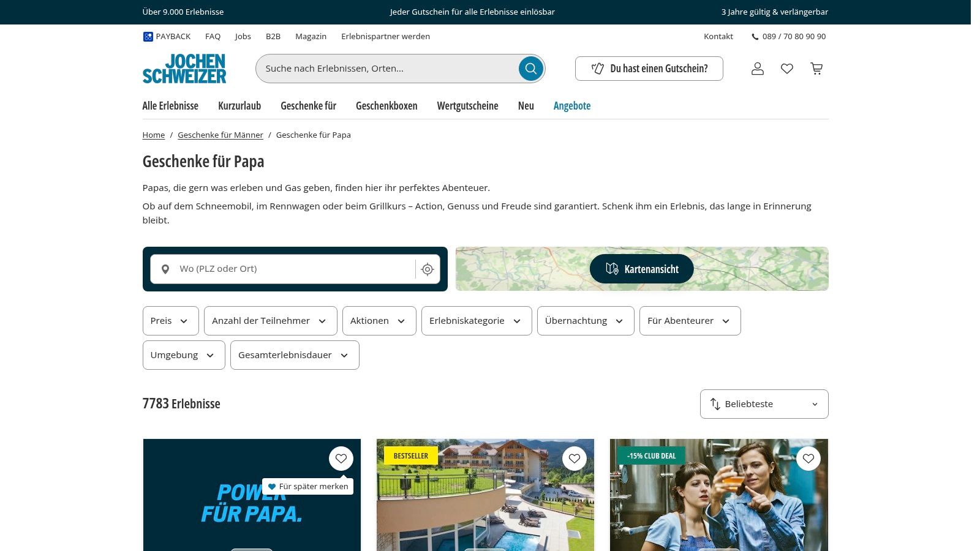The image size is (980, 551).
Task: Call phone number 089 / 70 80 90 90
Action: click(789, 37)
